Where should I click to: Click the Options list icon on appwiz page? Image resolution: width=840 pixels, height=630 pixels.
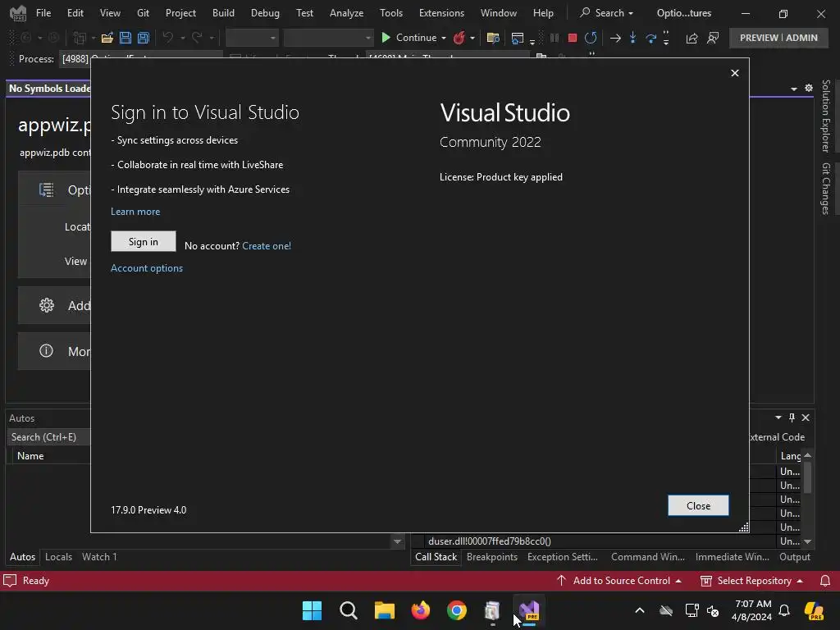click(x=47, y=189)
